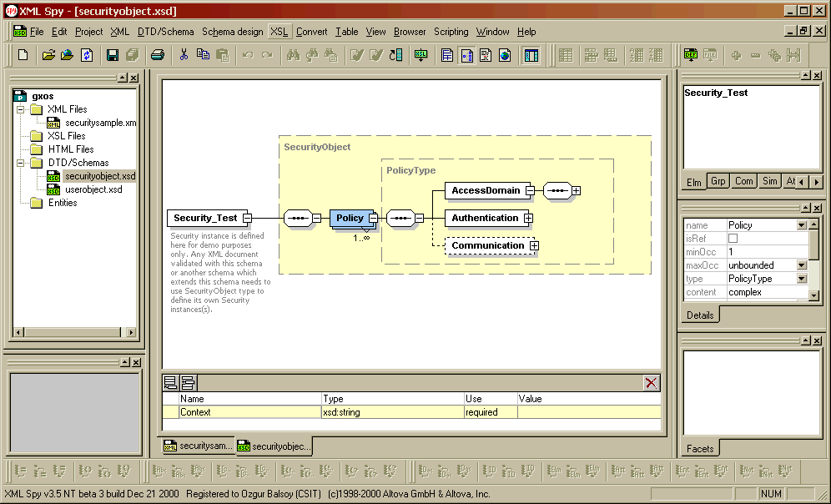
Task: Switch to the Com tab
Action: tap(743, 181)
